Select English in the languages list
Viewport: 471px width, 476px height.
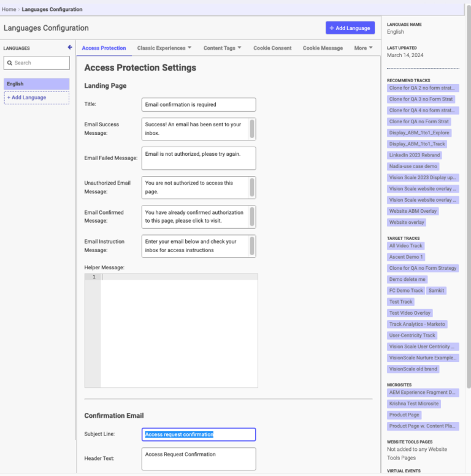36,84
